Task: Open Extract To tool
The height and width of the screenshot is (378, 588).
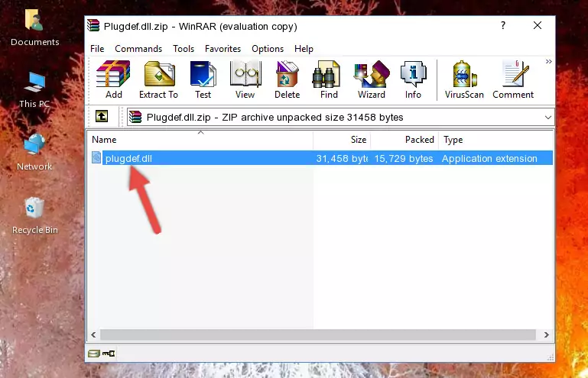Action: 158,79
